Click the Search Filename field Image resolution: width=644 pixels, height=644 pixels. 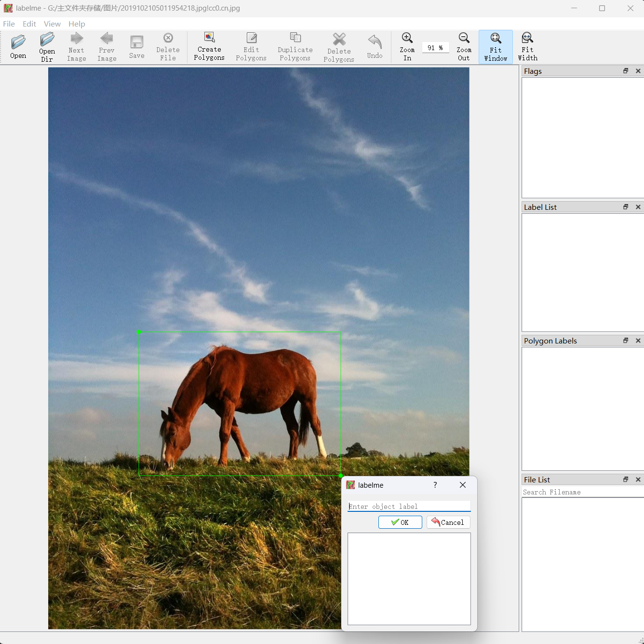[582, 492]
